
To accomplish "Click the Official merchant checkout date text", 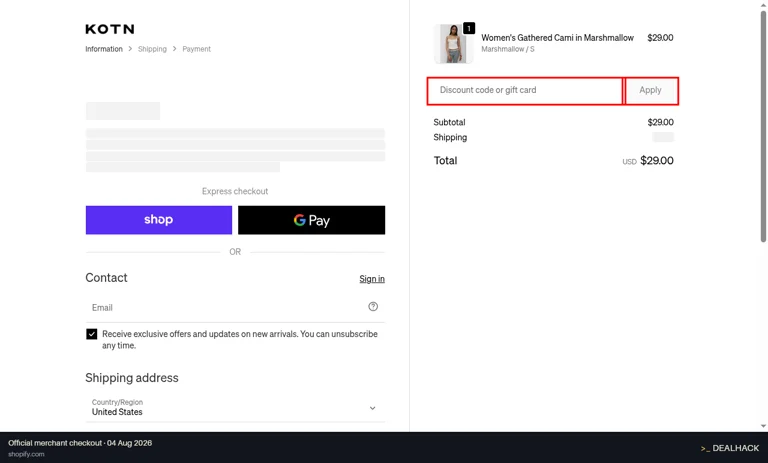I will pos(80,443).
